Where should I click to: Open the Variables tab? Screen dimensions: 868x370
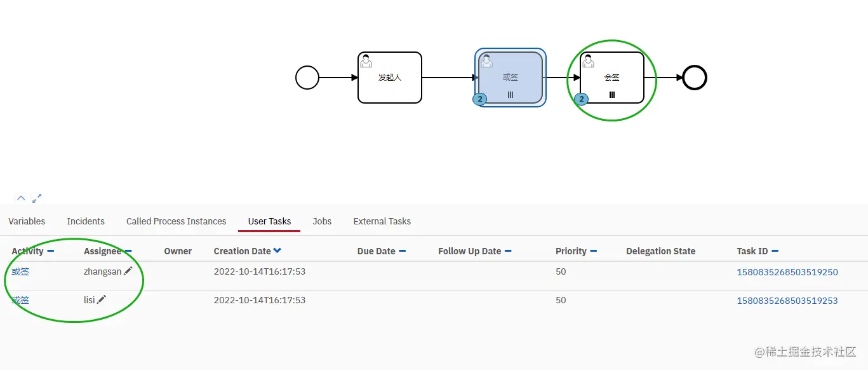coord(27,221)
